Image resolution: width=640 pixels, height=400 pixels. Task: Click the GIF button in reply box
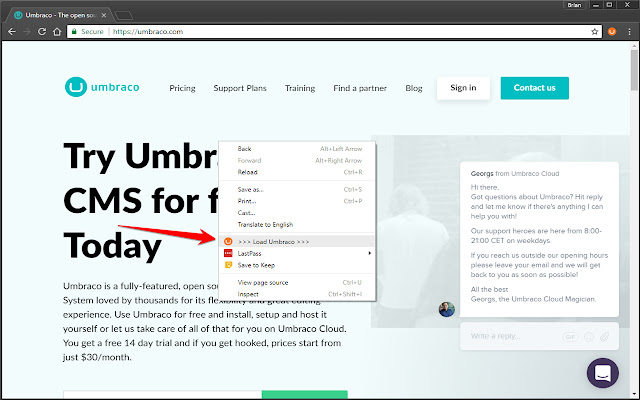(570, 337)
